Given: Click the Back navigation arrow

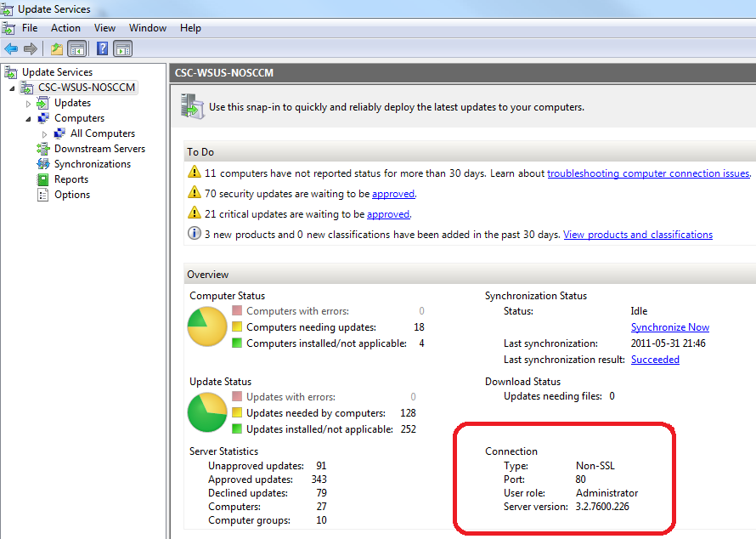Looking at the screenshot, I should tap(10, 48).
